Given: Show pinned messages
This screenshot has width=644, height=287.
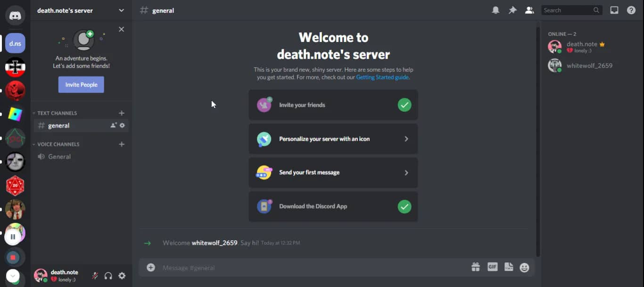Looking at the screenshot, I should point(512,10).
